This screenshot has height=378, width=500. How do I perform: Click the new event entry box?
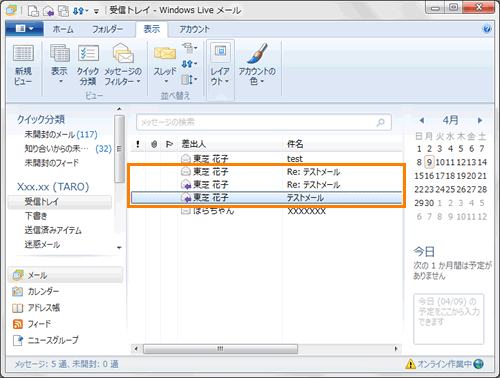(449, 319)
